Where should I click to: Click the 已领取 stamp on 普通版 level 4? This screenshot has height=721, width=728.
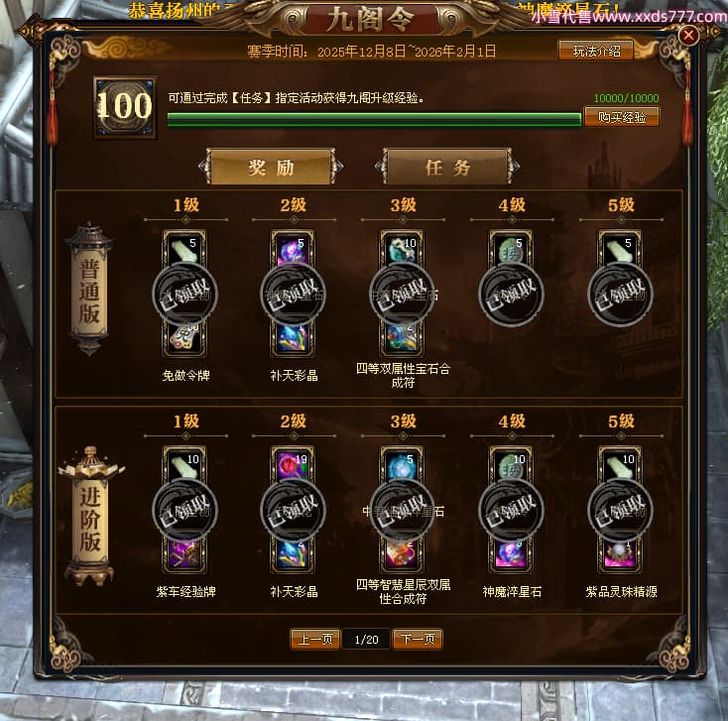(511, 295)
